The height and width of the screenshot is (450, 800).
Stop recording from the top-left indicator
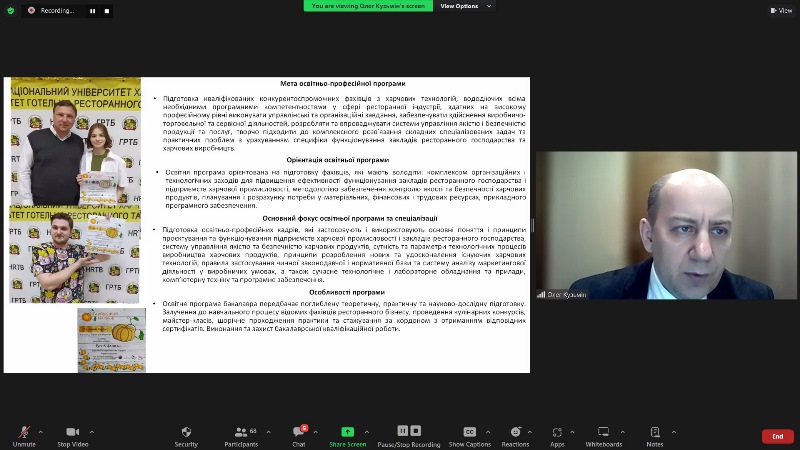[107, 11]
